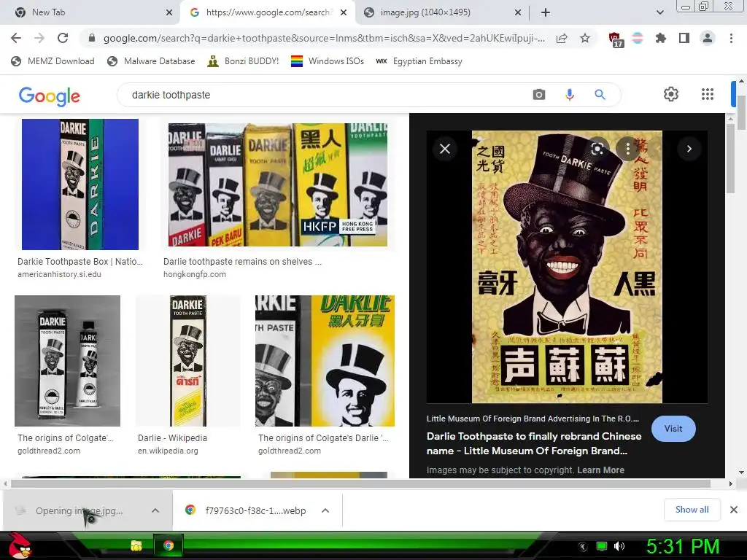The height and width of the screenshot is (560, 747).
Task: Click Show all downloads
Action: 692,510
